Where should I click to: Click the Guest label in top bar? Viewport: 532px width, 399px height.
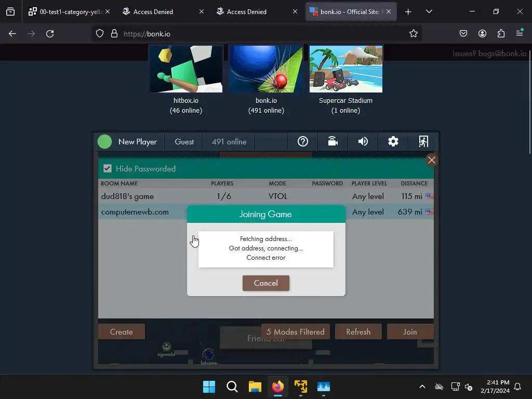click(x=184, y=142)
